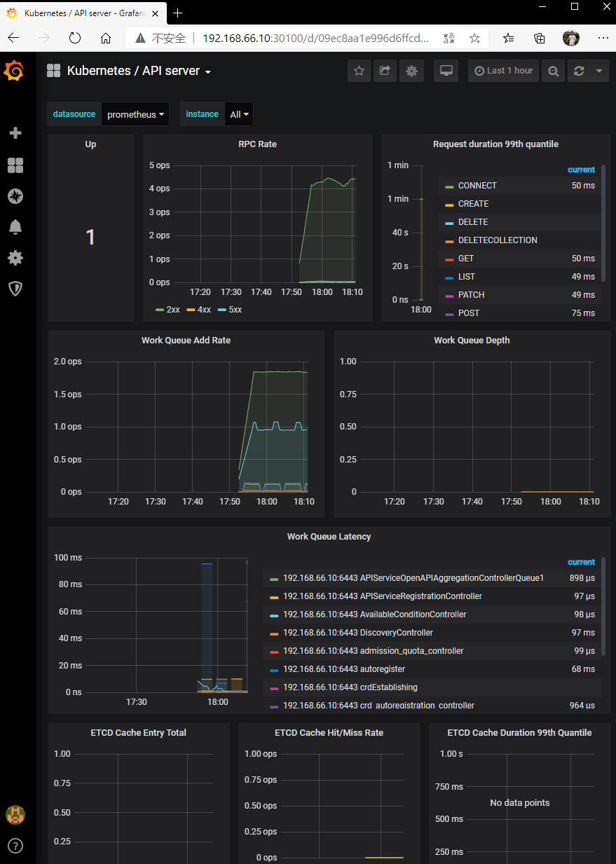Click the Work Queue Latency legend scrollbar
This screenshot has height=864, width=616.
604,606
